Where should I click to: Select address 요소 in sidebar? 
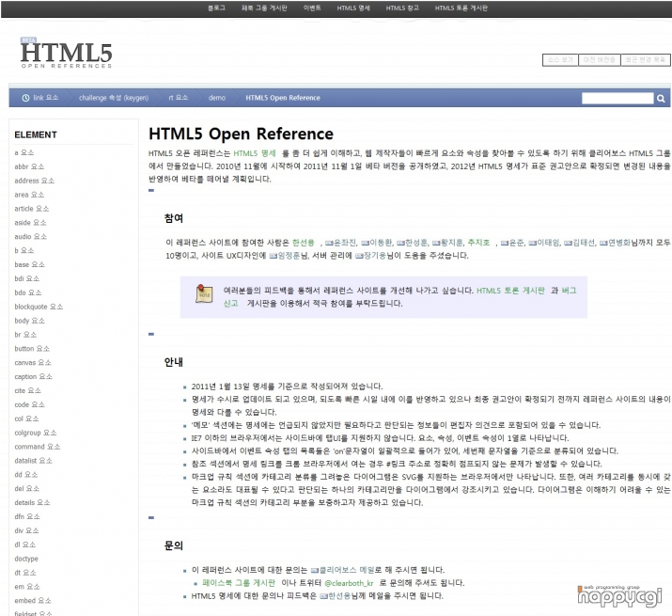34,181
